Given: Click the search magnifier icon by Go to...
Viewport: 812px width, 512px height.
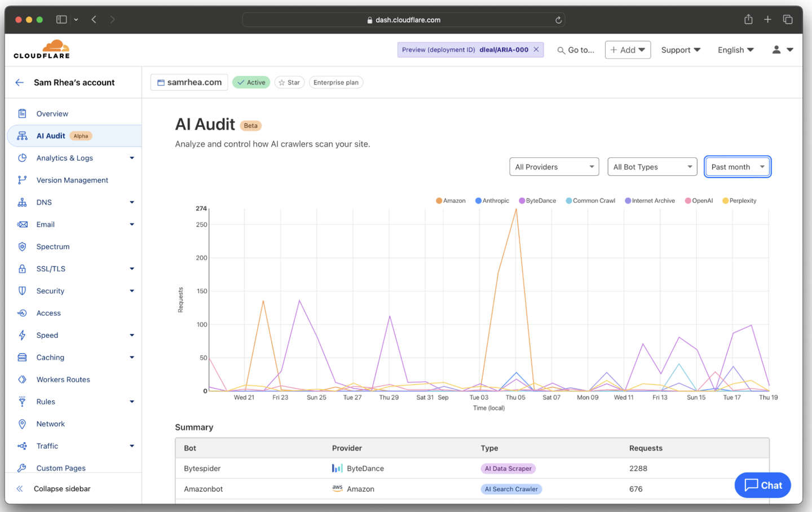Looking at the screenshot, I should 561,50.
